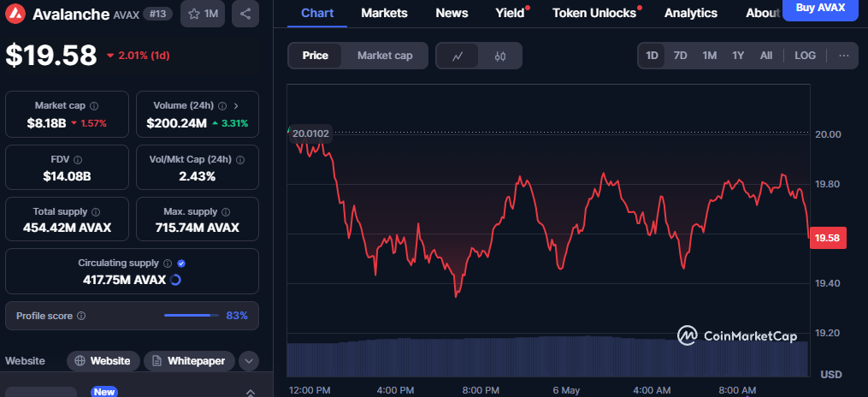Click the Profile score progress bar
This screenshot has width=868, height=397.
tap(191, 316)
